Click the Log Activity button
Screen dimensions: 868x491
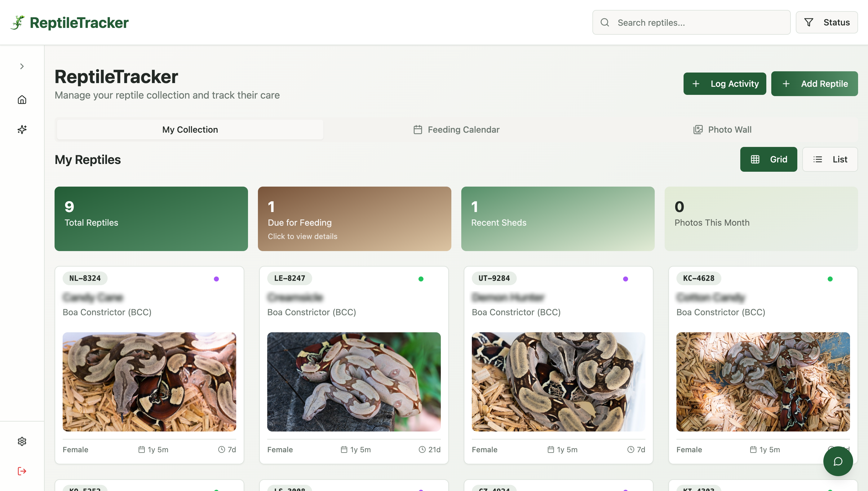click(725, 84)
